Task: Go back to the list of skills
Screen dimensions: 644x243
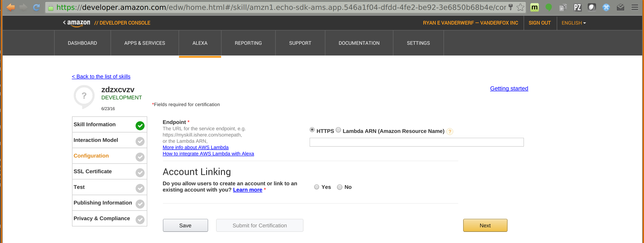Action: pos(101,76)
